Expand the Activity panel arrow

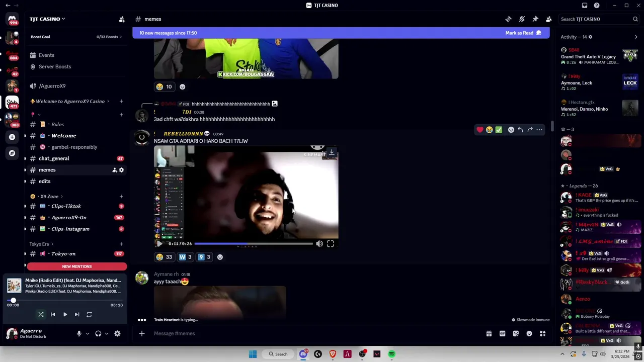[x=636, y=37]
